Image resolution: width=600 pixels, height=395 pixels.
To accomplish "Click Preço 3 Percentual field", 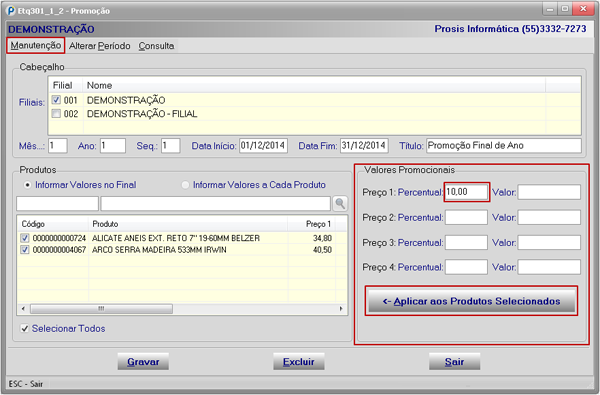I will 466,243.
